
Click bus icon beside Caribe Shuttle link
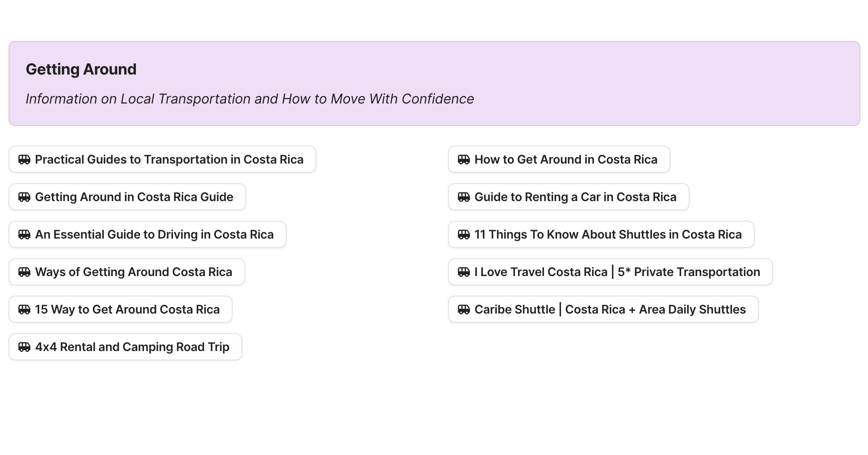[464, 310]
